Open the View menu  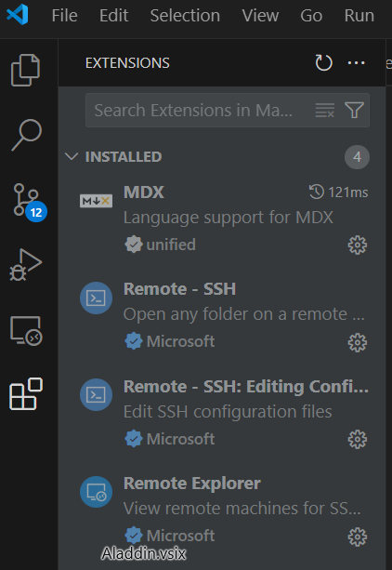pyautogui.click(x=260, y=16)
